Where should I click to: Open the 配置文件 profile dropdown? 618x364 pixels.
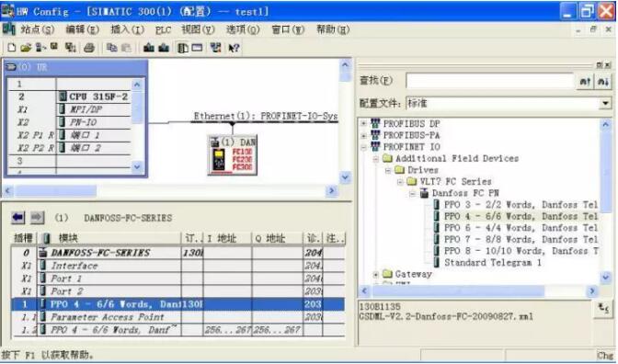[x=605, y=103]
